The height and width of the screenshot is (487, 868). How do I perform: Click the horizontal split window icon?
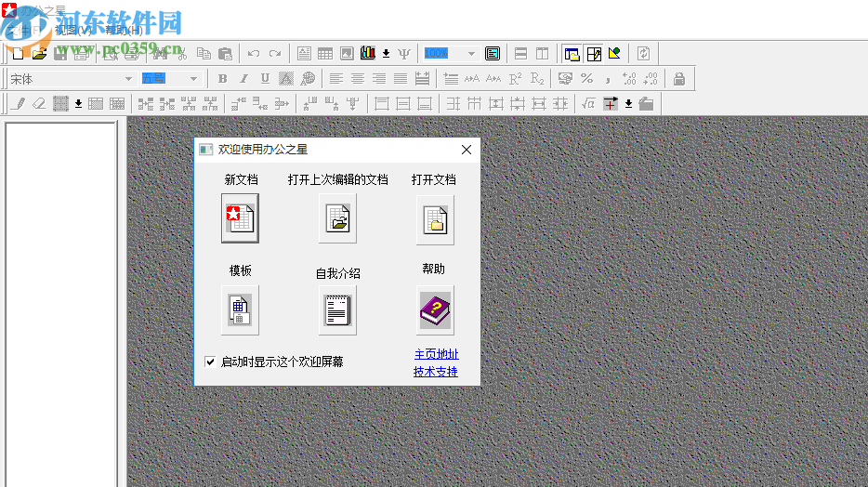pos(521,54)
